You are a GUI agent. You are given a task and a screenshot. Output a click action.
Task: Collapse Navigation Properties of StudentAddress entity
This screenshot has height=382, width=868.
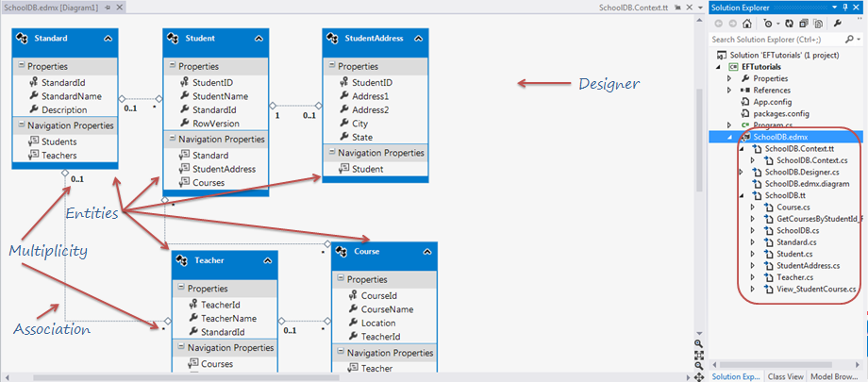pos(332,152)
